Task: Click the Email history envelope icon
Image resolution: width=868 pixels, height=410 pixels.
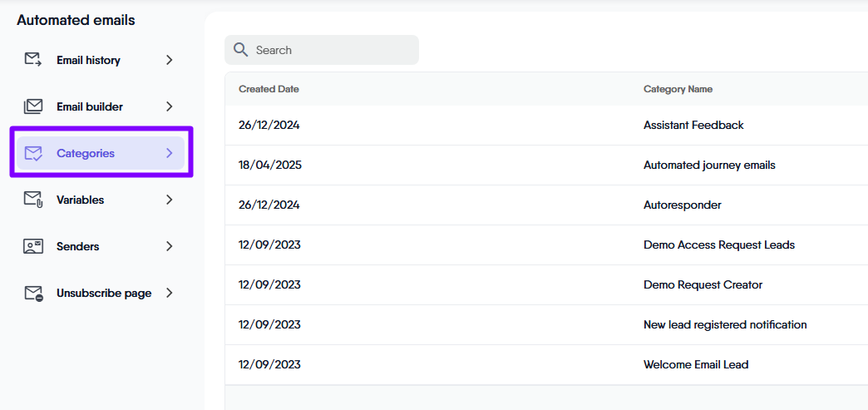Action: pyautogui.click(x=33, y=60)
